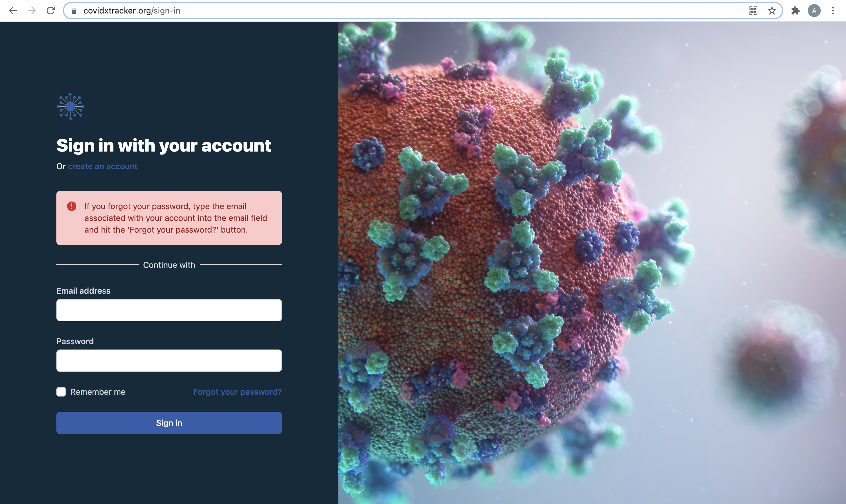Open the Extensions puzzle icon

point(795,11)
